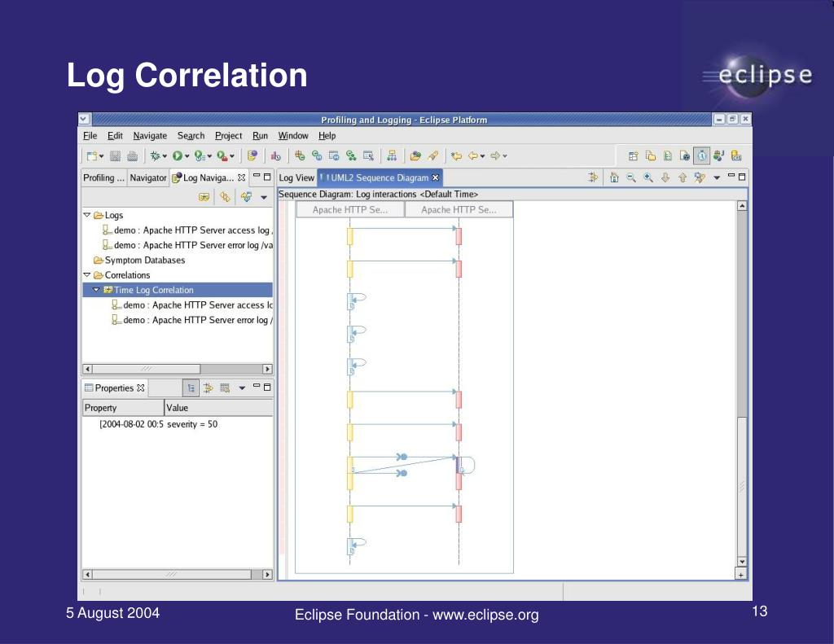Click the sequence diagram Home icon
This screenshot has height=644, width=834.
coord(614,177)
